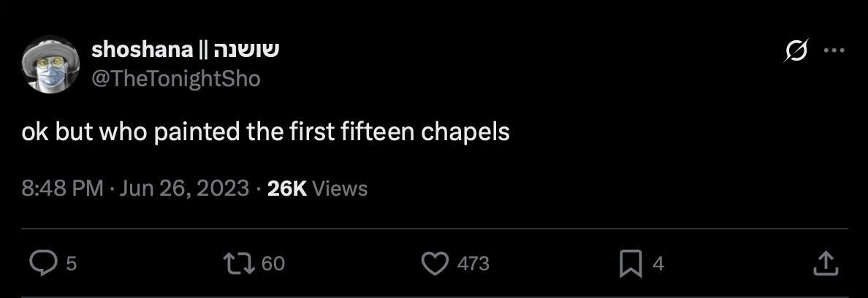Screen dimensions: 868x298
Task: Click the like count number 473
Action: tap(473, 264)
